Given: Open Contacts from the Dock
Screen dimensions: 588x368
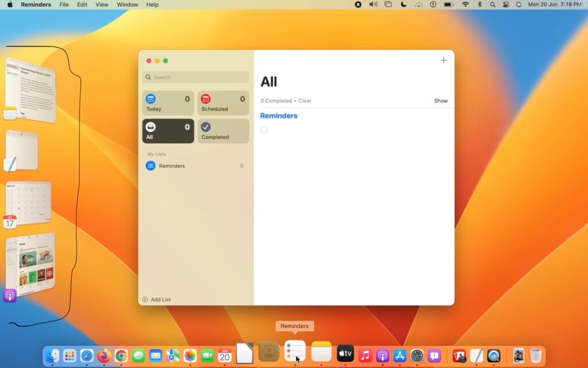Looking at the screenshot, I should click(x=269, y=351).
